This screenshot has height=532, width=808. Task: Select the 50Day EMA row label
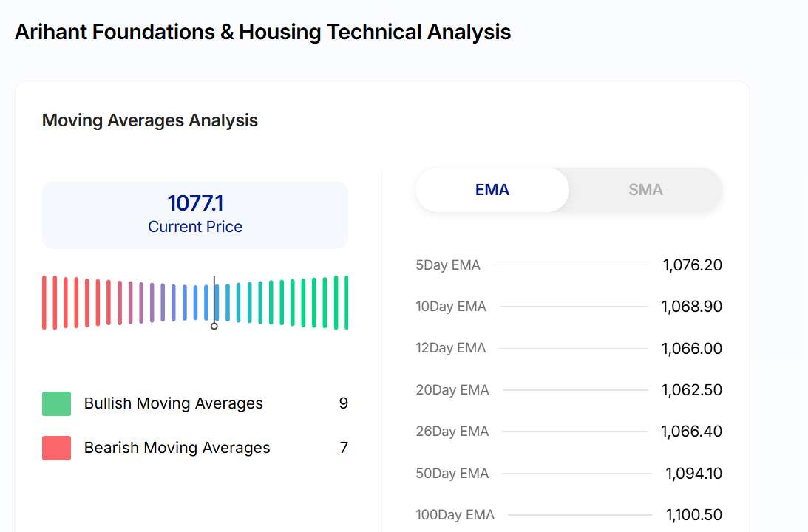[x=452, y=474]
